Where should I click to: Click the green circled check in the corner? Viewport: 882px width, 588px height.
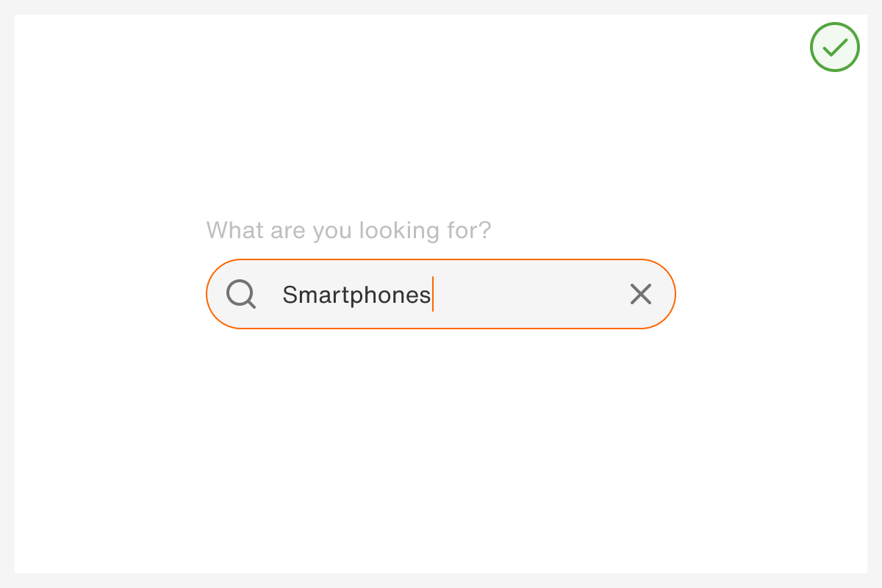point(834,47)
